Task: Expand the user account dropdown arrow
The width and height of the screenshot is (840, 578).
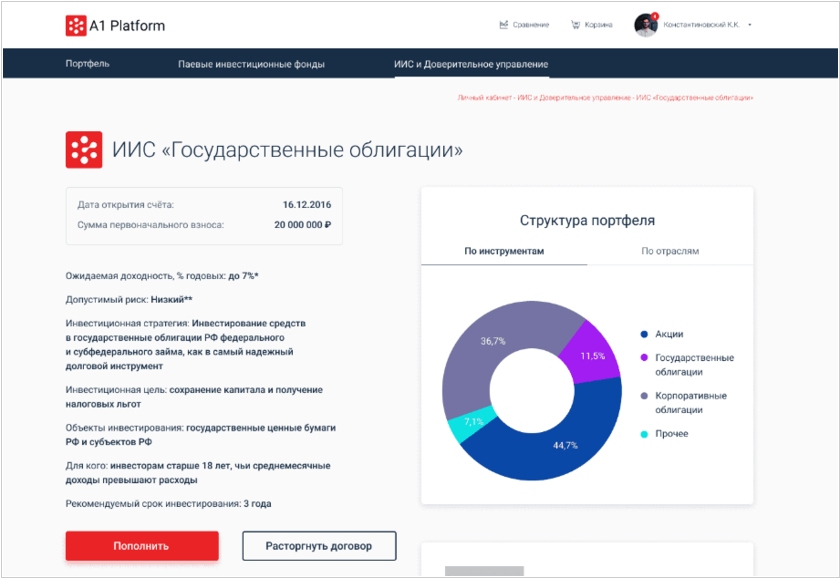Action: pos(749,25)
